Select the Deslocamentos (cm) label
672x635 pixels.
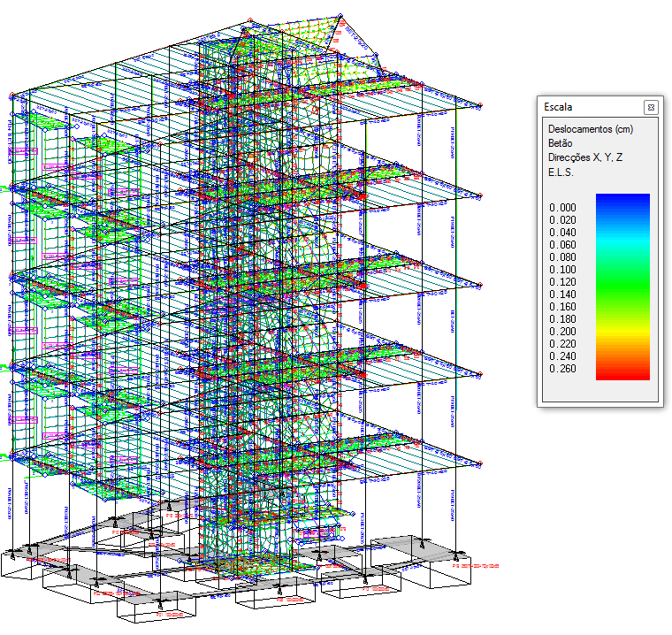(590, 128)
